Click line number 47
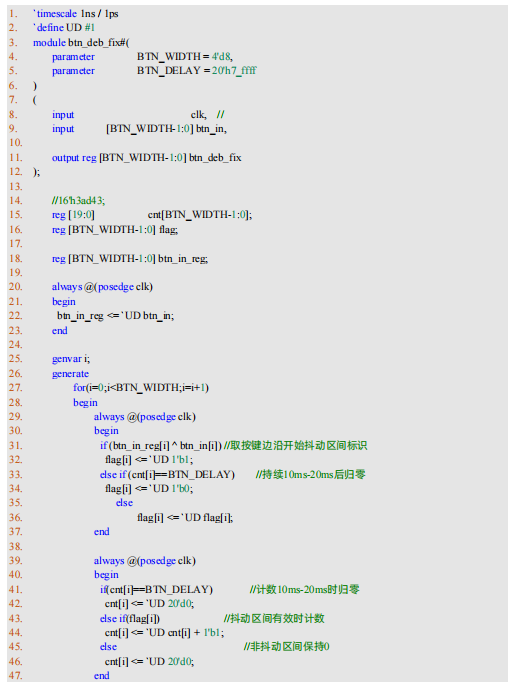This screenshot has height=692, width=512. point(15,676)
